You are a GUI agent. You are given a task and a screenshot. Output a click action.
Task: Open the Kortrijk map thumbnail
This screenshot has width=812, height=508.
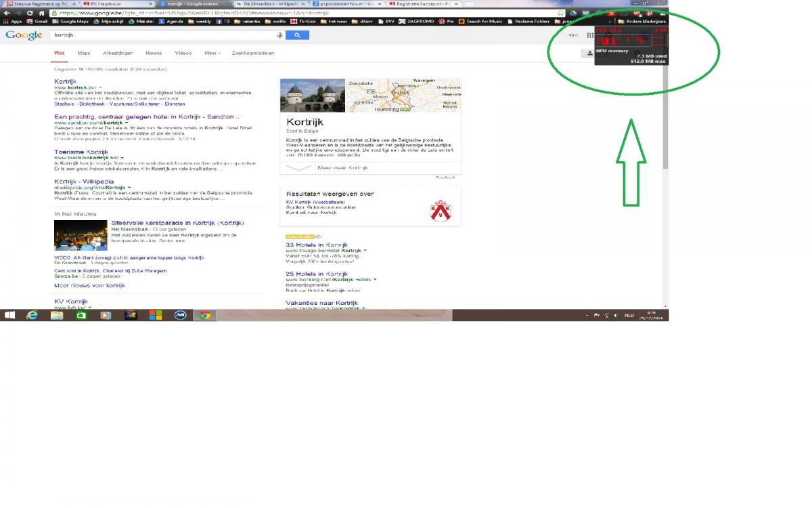click(x=404, y=95)
